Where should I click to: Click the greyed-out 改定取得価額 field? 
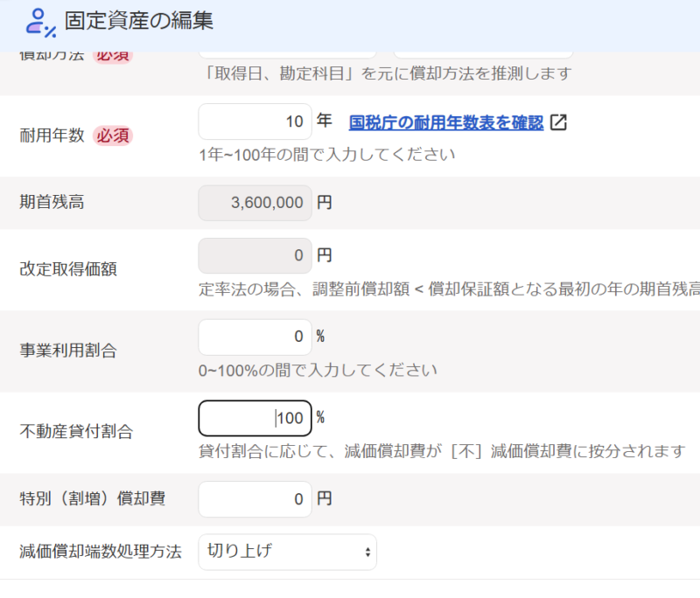click(255, 255)
